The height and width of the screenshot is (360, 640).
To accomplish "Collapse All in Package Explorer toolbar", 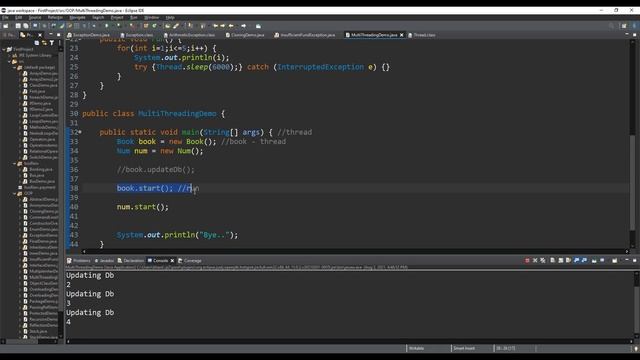I will (x=37, y=42).
